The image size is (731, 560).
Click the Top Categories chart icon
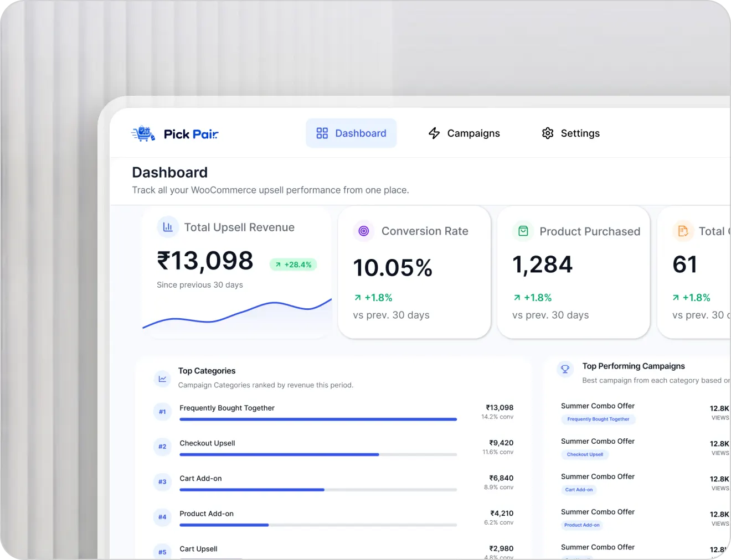(x=162, y=379)
